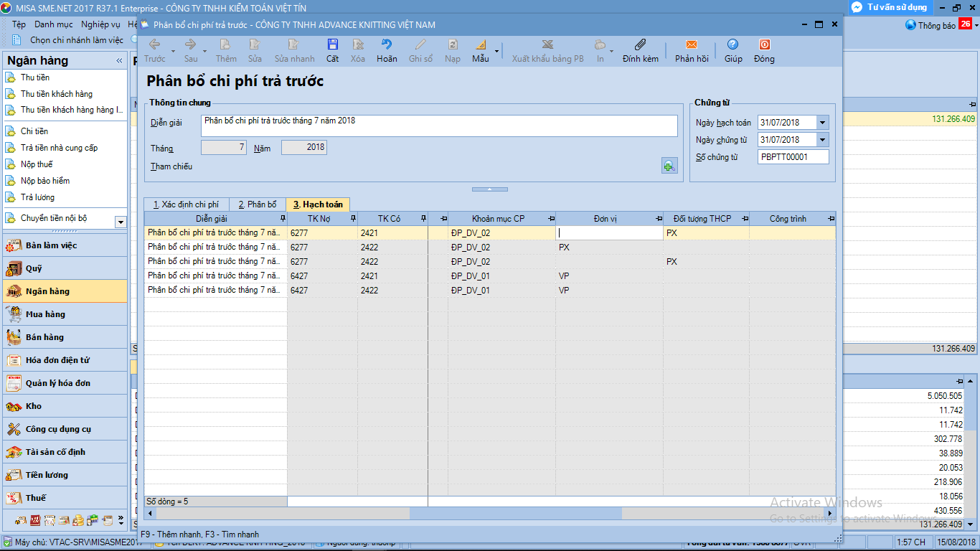
Task: Open the Tệp menu
Action: pos(19,24)
